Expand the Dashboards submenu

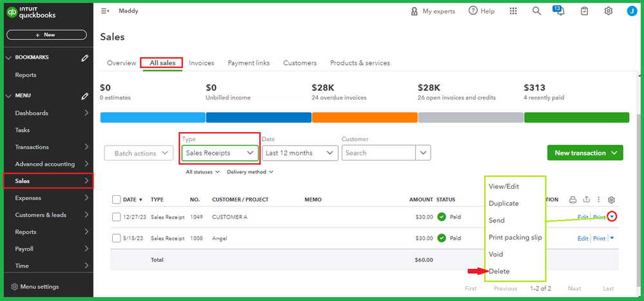tap(86, 113)
